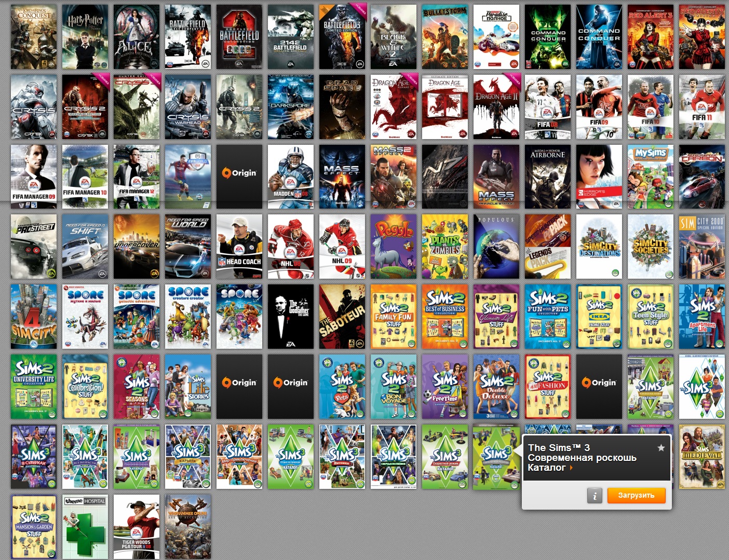The image size is (729, 560).
Task: Select Sims 2 IKEA Home Stuff cover
Action: pos(599,317)
